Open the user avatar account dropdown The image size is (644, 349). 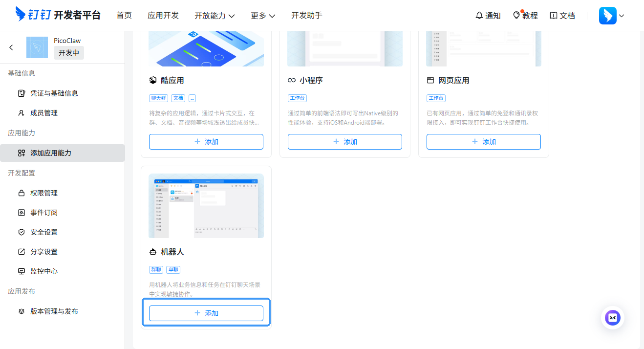point(611,16)
